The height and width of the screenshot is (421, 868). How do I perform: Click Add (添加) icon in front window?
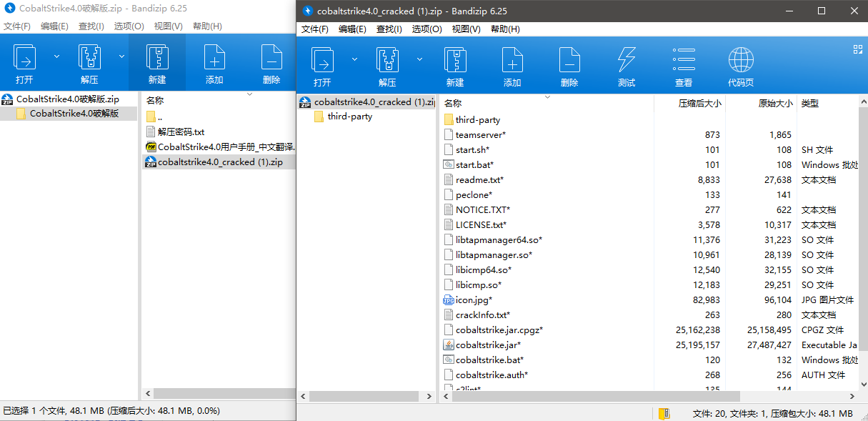(x=512, y=60)
